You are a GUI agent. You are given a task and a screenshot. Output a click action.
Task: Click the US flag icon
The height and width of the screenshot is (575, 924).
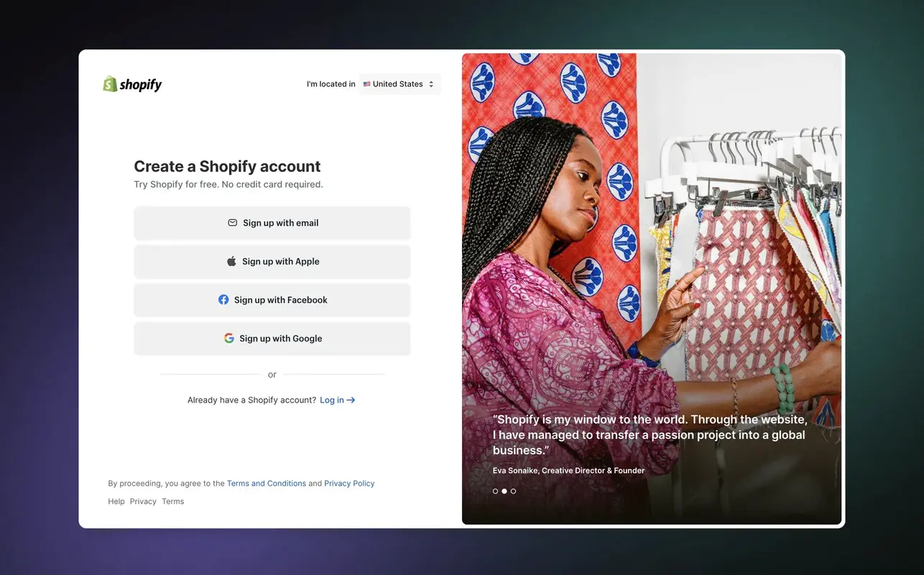[367, 84]
